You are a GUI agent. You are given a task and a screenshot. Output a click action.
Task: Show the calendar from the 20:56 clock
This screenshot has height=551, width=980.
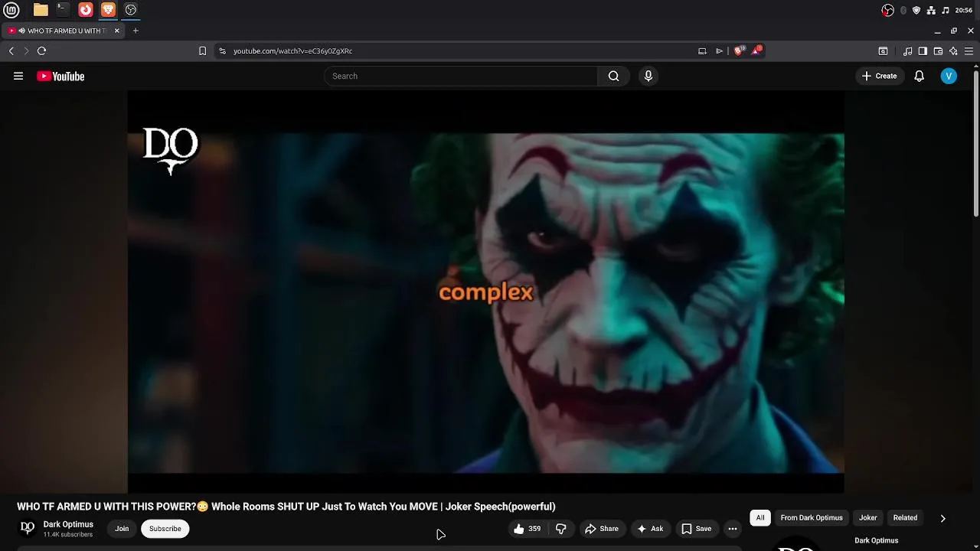coord(964,10)
